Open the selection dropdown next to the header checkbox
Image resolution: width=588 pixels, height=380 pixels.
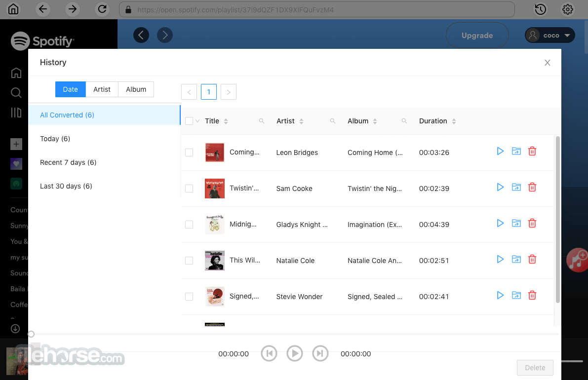[197, 121]
